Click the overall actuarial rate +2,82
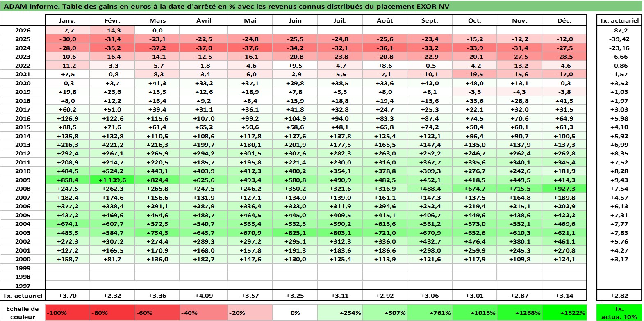This screenshot has height=321, width=644. [619, 296]
